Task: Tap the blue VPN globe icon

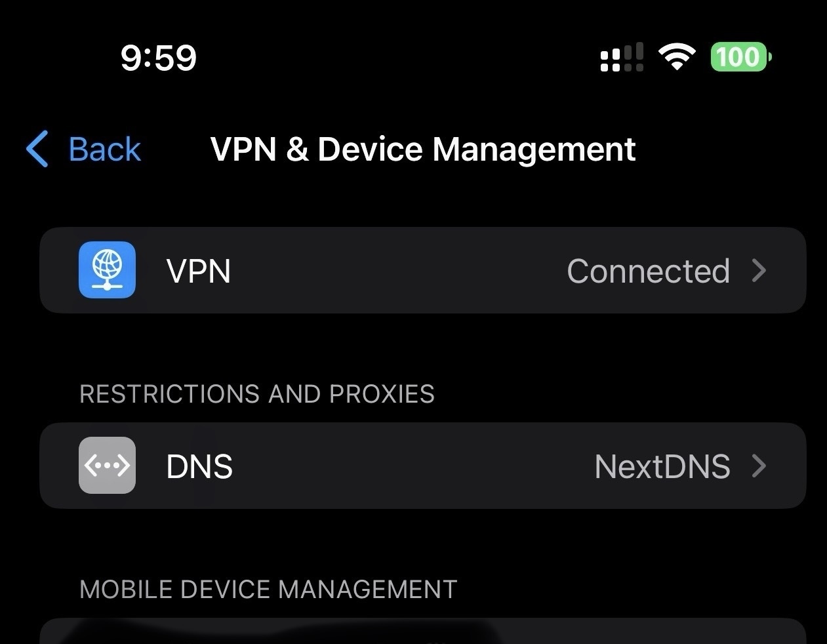Action: coord(107,270)
